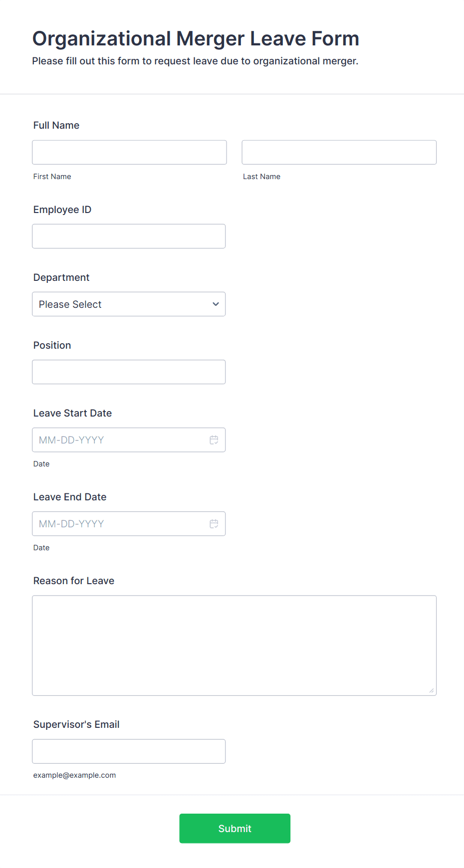Click the Department label text

61,277
